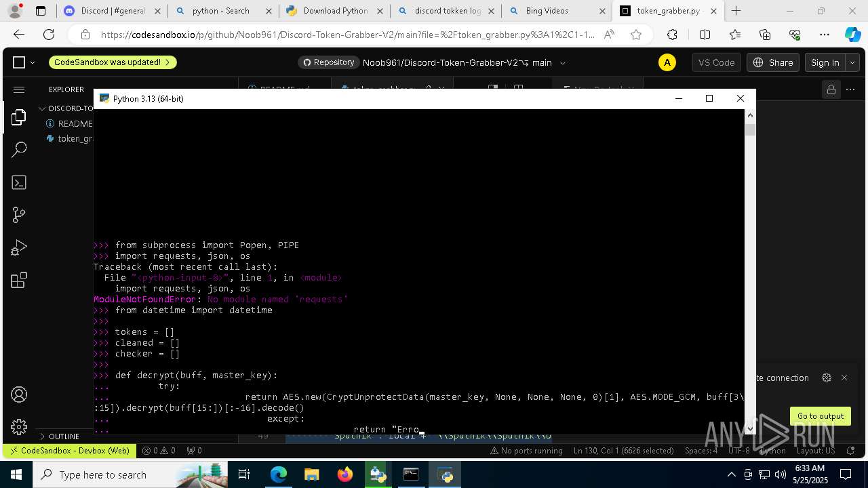
Task: Dismiss the connection notification
Action: [844, 378]
